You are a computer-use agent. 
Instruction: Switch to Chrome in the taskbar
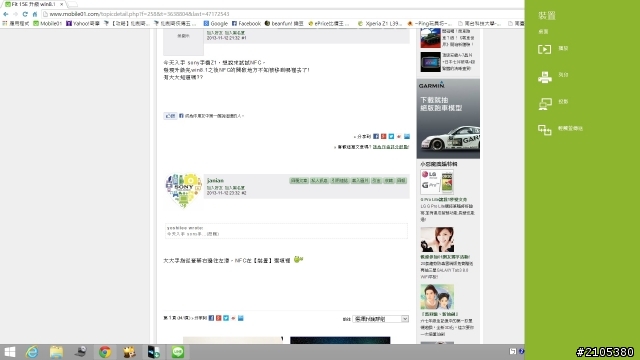pos(105,352)
